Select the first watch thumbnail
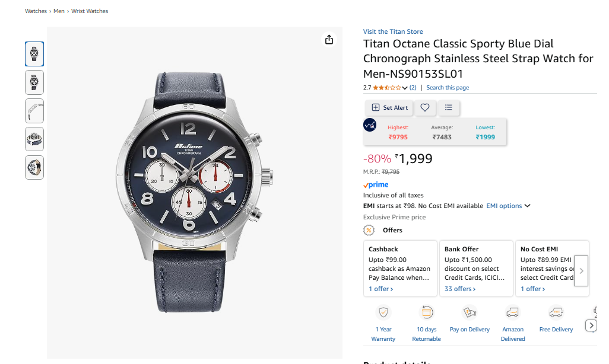 coord(34,54)
